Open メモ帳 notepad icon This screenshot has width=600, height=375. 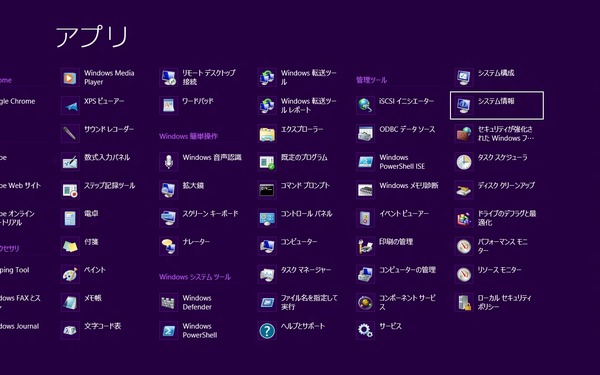click(x=70, y=303)
